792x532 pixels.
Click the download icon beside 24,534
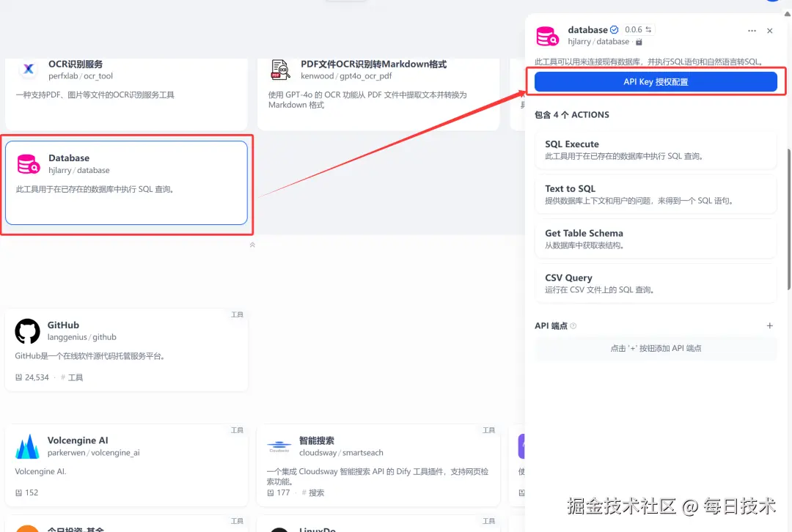click(x=18, y=377)
